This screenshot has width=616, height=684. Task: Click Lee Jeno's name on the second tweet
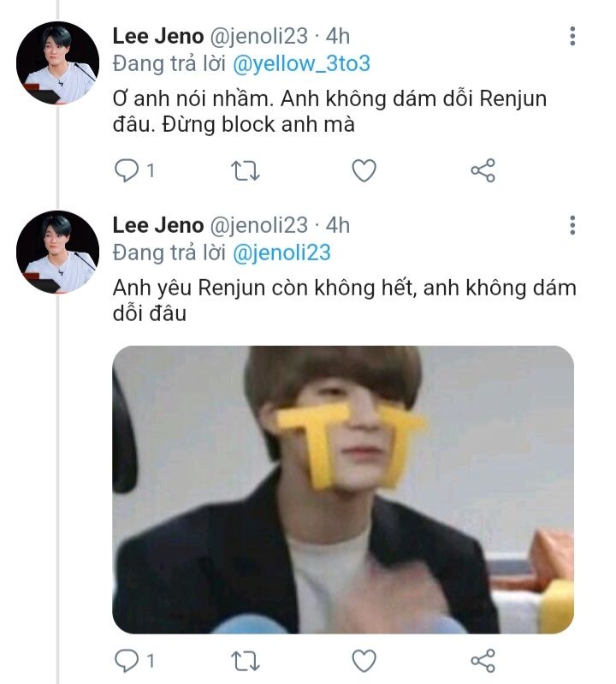tap(158, 225)
